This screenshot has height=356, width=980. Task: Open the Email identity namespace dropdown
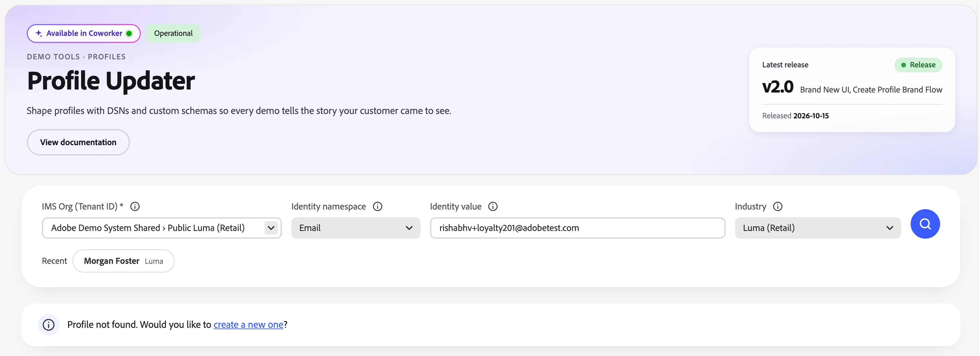click(x=356, y=228)
